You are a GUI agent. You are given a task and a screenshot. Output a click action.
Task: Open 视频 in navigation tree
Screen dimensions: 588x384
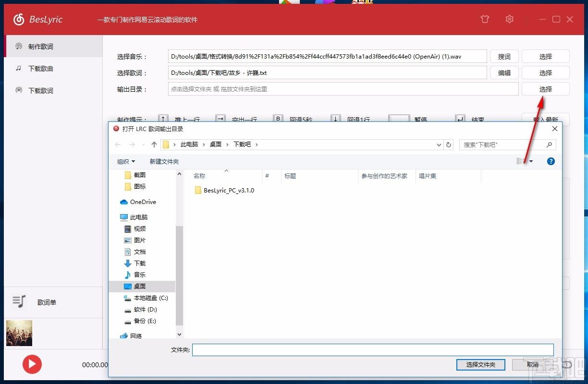coord(135,229)
